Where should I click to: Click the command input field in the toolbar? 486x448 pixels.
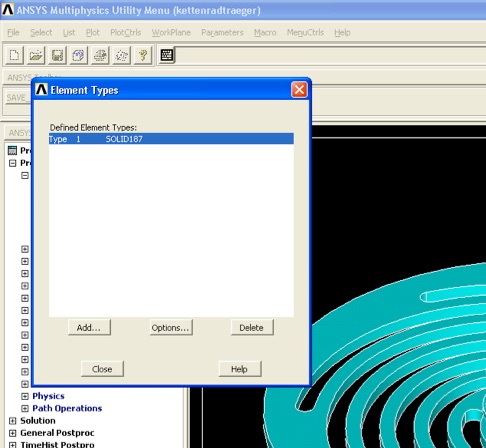pyautogui.click(x=331, y=55)
